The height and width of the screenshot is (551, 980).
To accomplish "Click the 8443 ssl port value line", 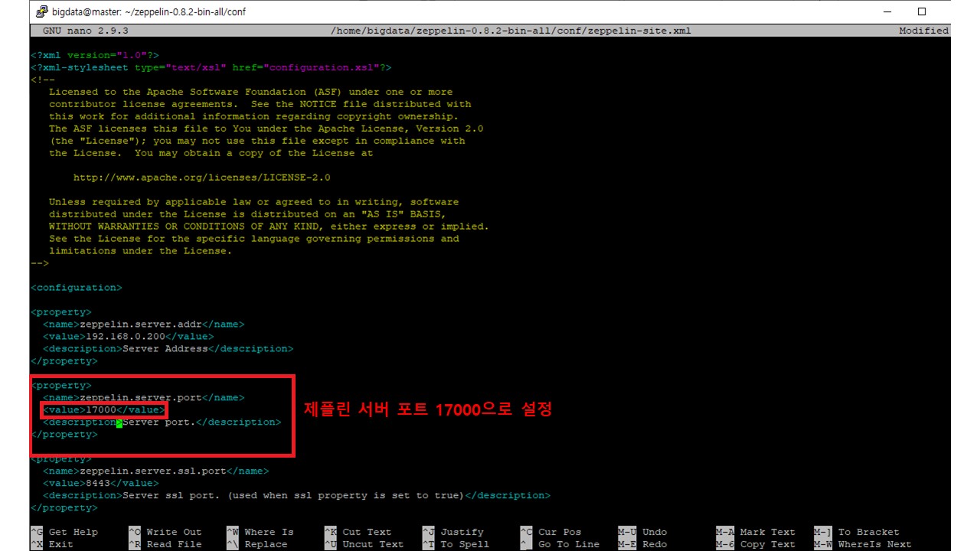I will [x=101, y=484].
